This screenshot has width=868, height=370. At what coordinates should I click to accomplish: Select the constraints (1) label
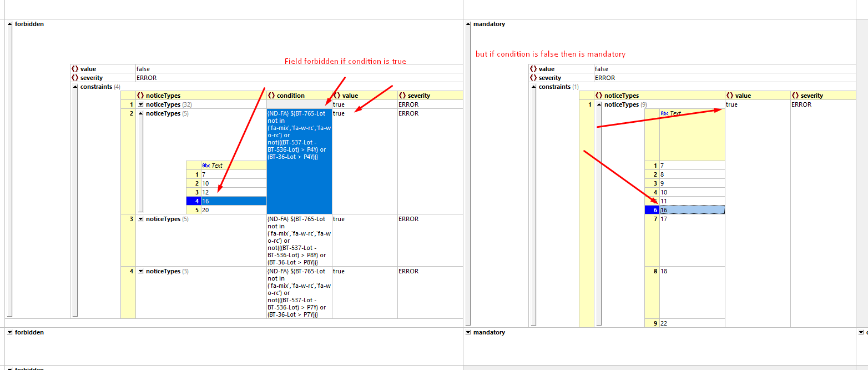click(x=559, y=87)
